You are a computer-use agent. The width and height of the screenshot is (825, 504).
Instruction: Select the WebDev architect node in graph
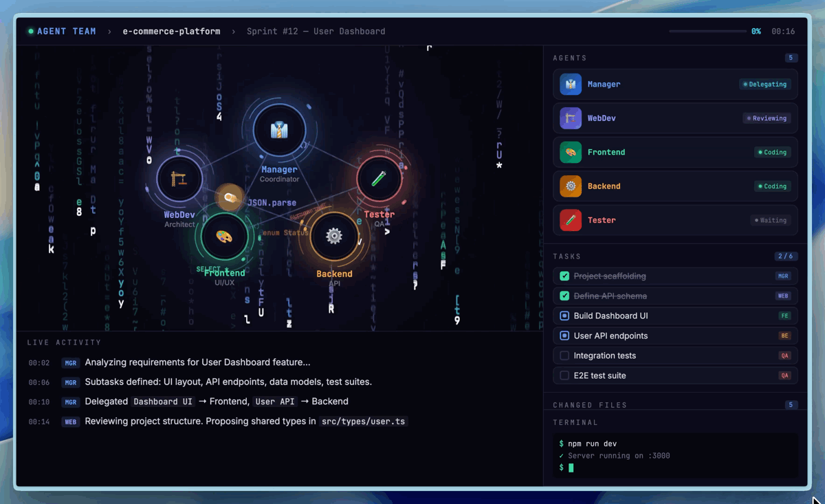pyautogui.click(x=179, y=179)
